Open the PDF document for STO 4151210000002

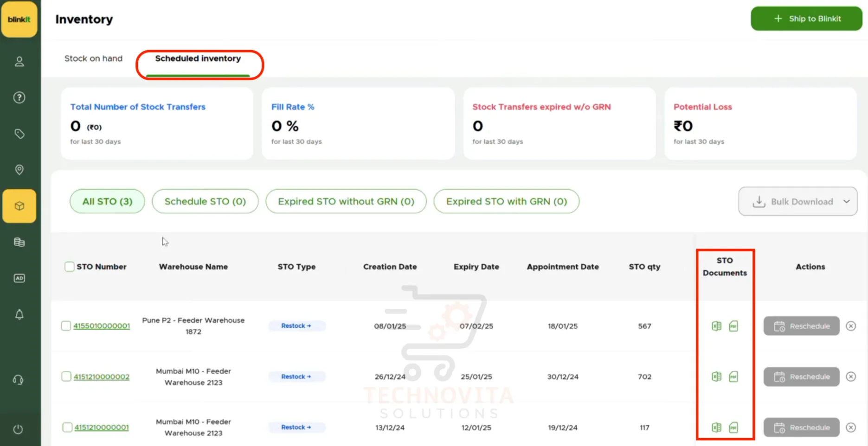(733, 376)
